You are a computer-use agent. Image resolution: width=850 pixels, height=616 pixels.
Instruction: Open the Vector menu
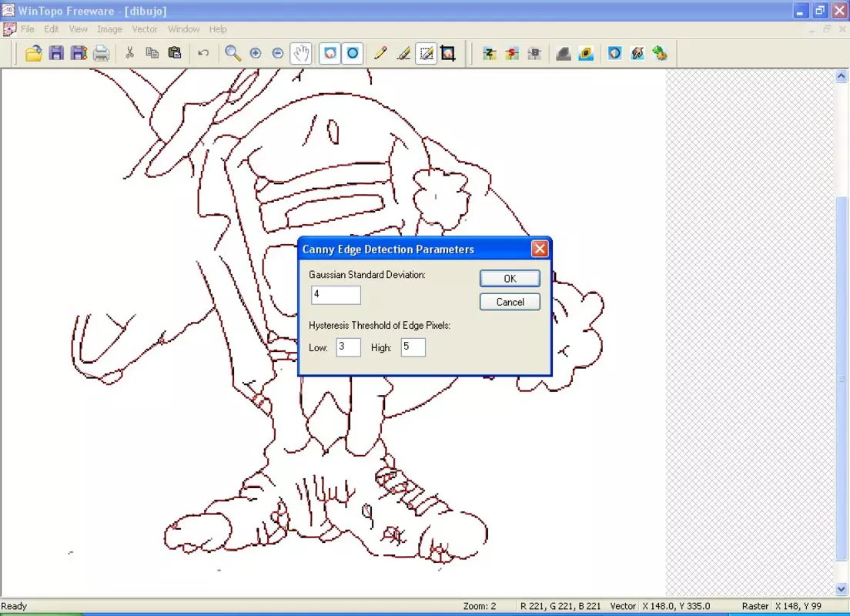coord(145,29)
